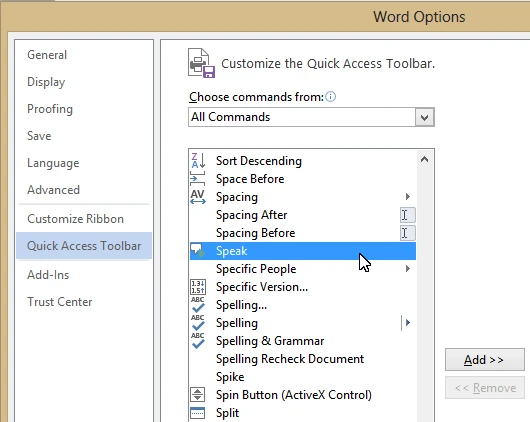
Task: Click the Split command icon
Action: pyautogui.click(x=198, y=413)
